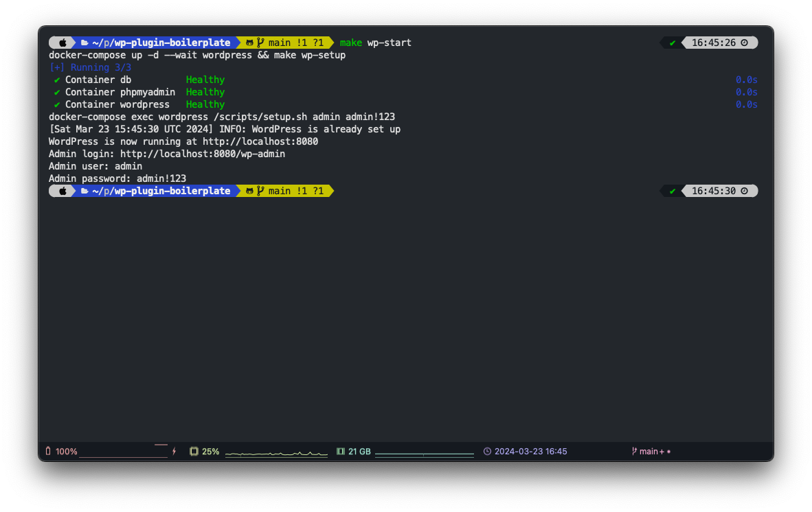Click the Apple logo in the first prompt
Image resolution: width=812 pixels, height=512 pixels.
point(63,43)
